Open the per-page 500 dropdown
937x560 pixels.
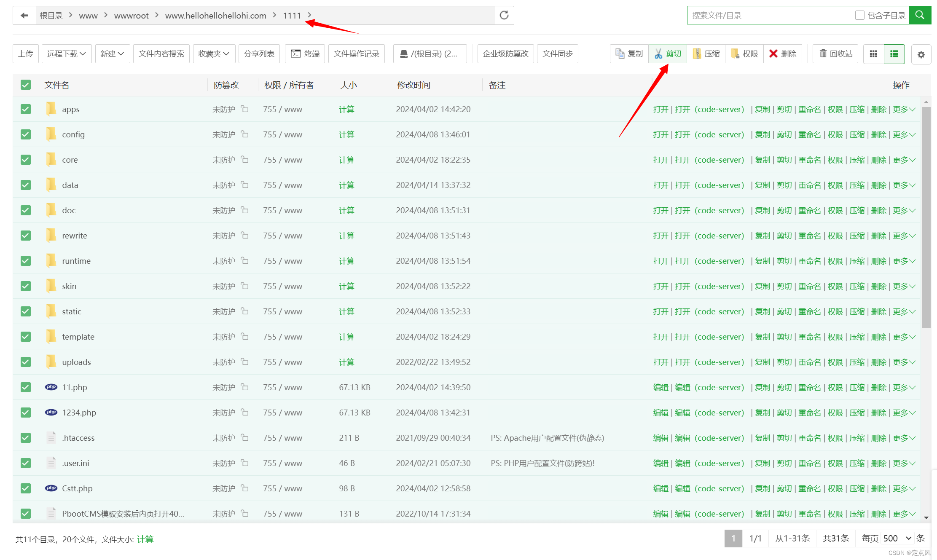[x=897, y=539]
